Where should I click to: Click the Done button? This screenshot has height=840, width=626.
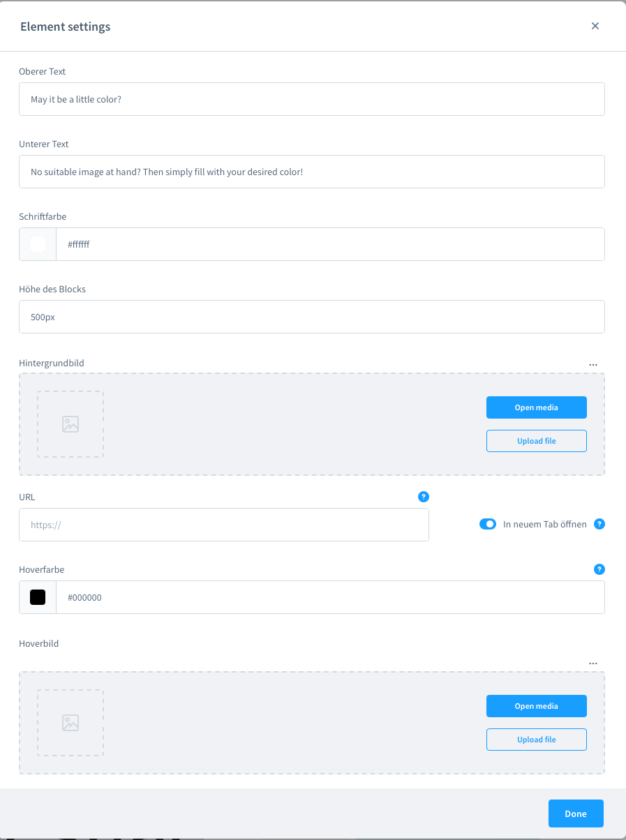(x=576, y=813)
